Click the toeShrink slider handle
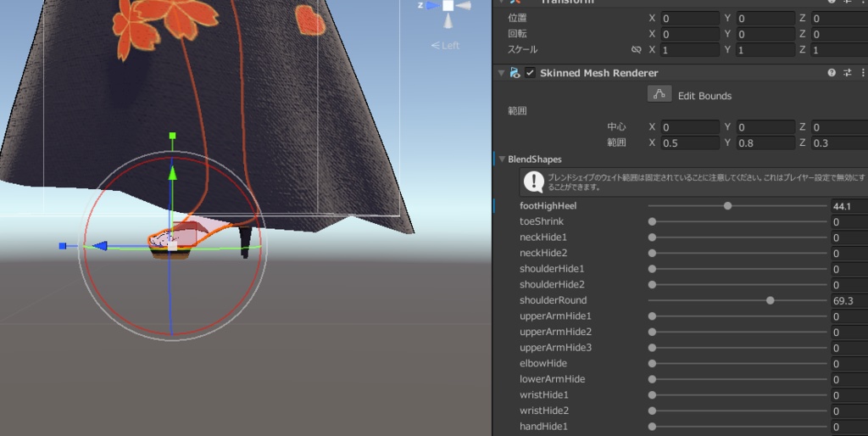The width and height of the screenshot is (868, 436). 652,221
